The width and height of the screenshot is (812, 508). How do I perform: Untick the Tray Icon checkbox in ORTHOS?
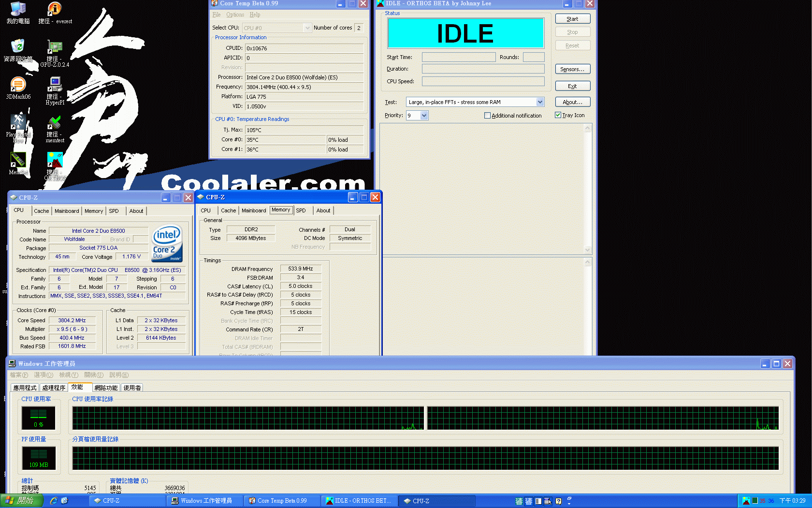558,115
